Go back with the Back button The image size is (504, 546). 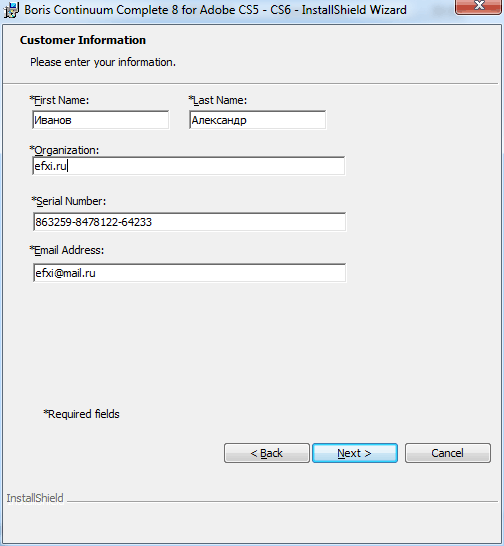[267, 453]
